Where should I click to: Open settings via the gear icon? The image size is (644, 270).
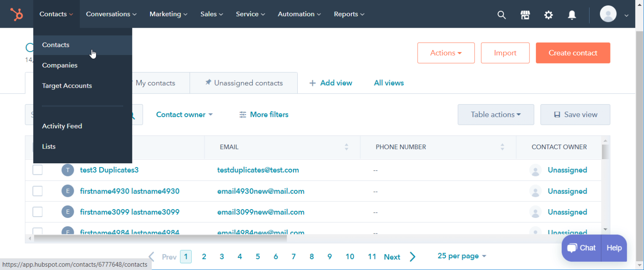coord(548,14)
